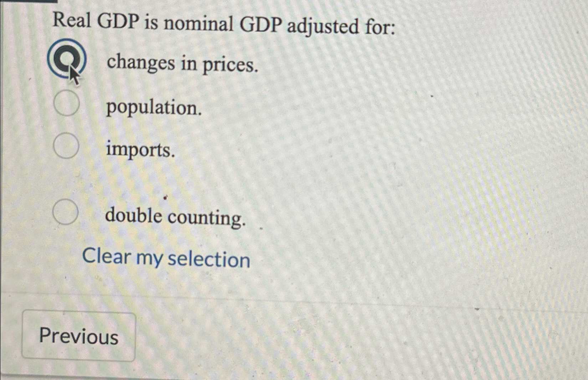Click the filled radio indicator next to prices

pyautogui.click(x=66, y=60)
